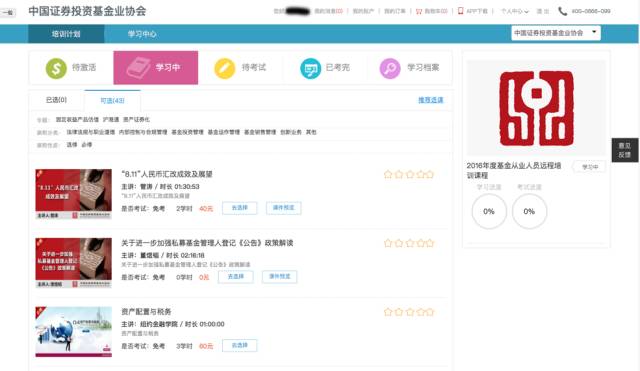The height and width of the screenshot is (371, 640).
Task: Open the green dollar 待激活 icon
Action: [56, 68]
